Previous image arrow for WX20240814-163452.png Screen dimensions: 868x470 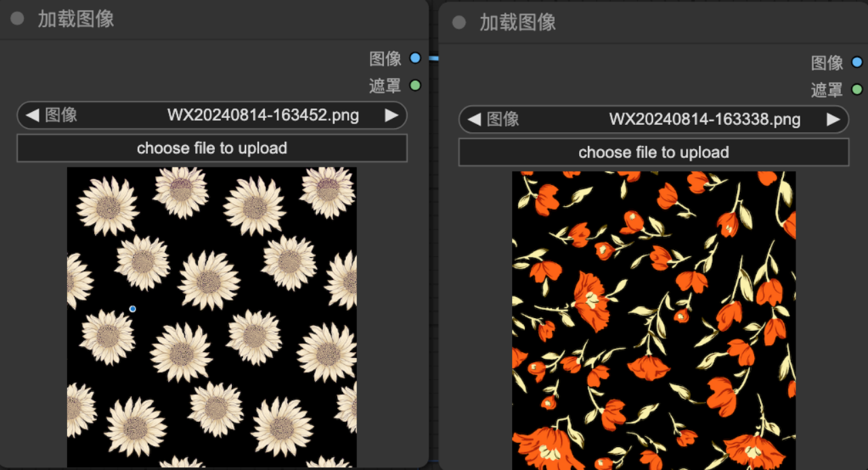tap(32, 115)
